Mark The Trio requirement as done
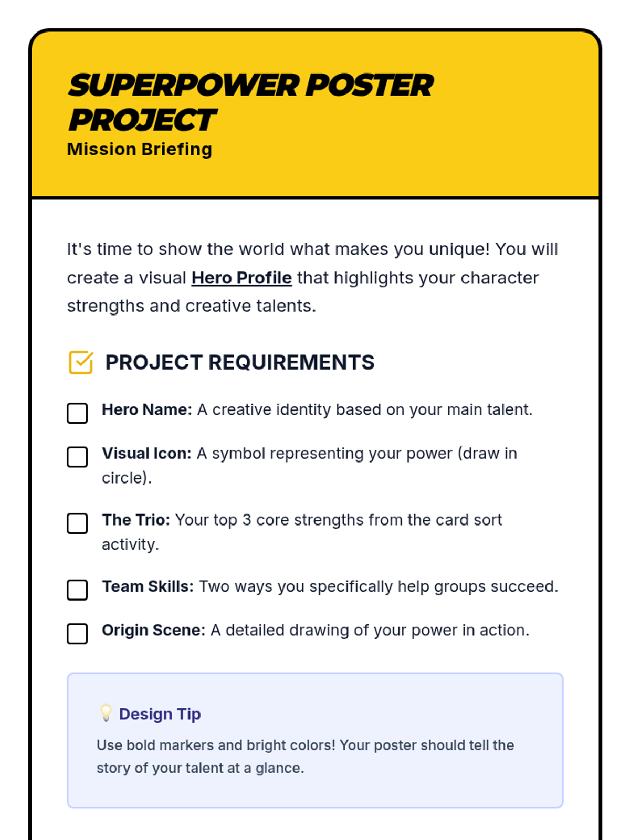 pyautogui.click(x=77, y=523)
